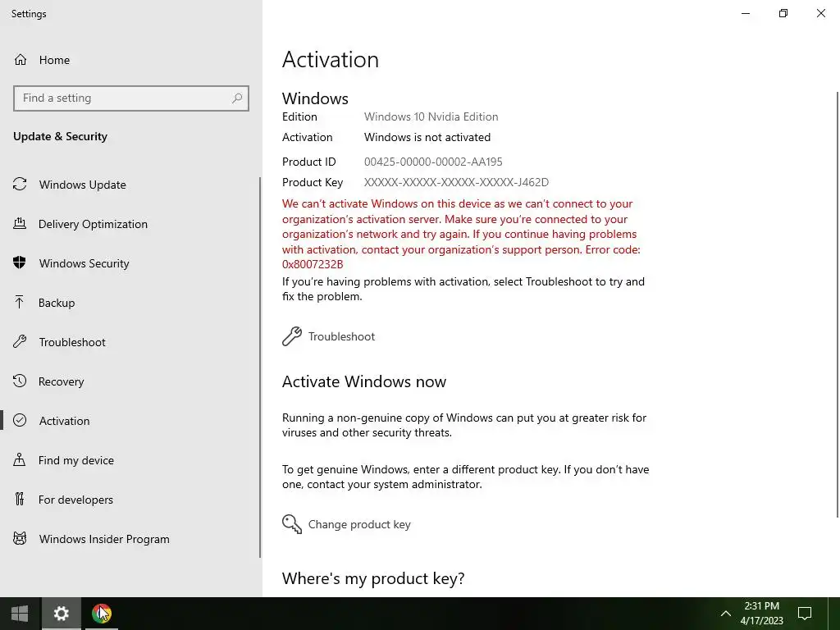840x630 pixels.
Task: Click the 'Activate Windows now' heading
Action: (x=364, y=381)
